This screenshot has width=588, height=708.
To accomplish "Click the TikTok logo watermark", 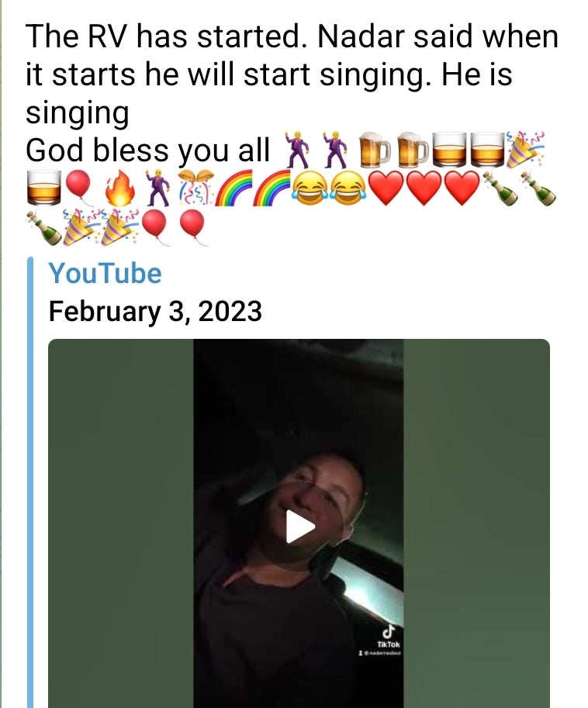I will (389, 632).
